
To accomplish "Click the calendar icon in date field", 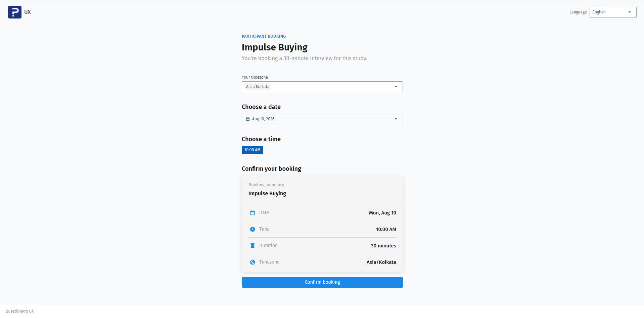I will point(248,119).
